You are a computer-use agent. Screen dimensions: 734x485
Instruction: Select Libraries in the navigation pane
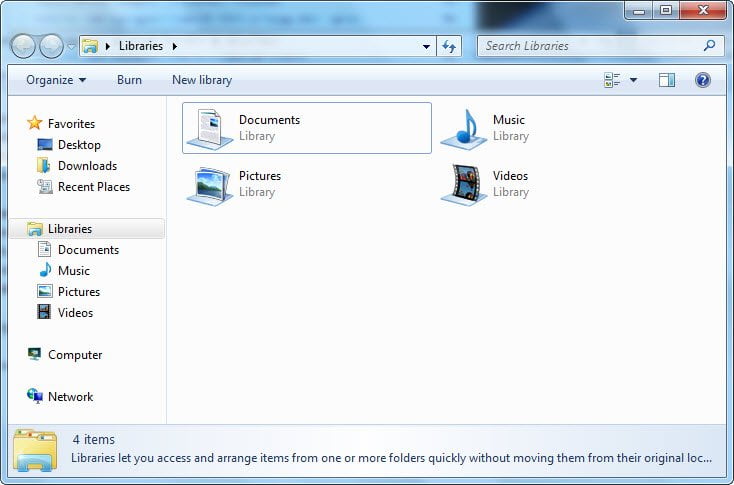70,229
